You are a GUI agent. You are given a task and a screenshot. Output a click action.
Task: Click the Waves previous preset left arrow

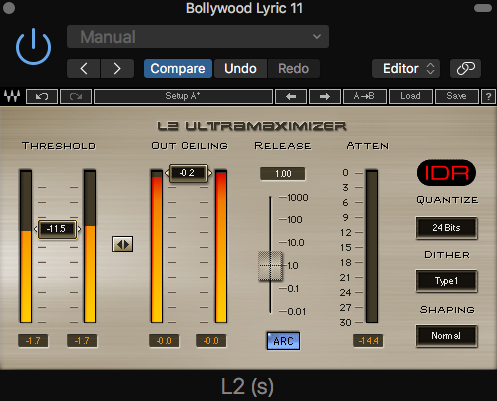click(291, 97)
